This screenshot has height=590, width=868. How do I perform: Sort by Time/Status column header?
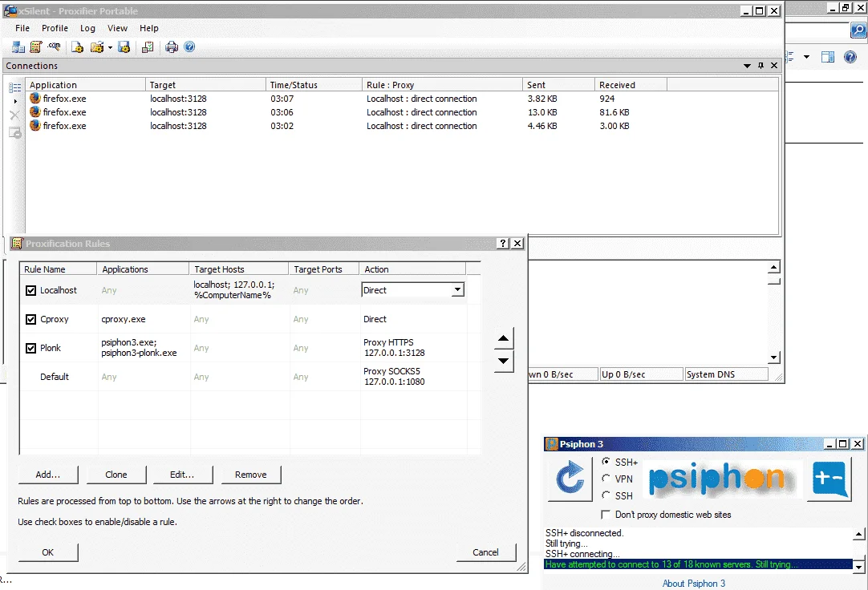[314, 85]
